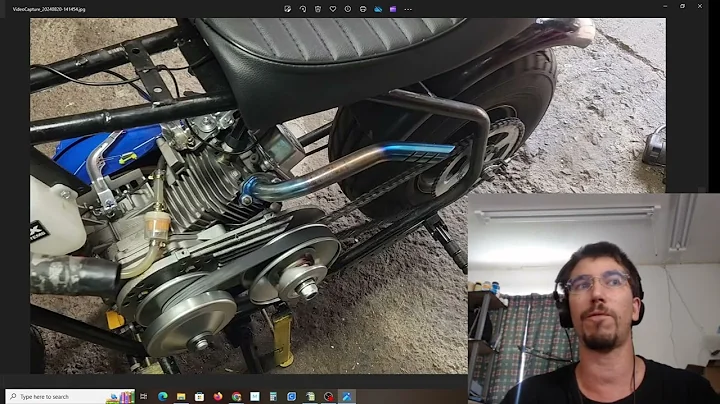Click the OneDrive cloud icon in Photos toolbar

pyautogui.click(x=378, y=9)
